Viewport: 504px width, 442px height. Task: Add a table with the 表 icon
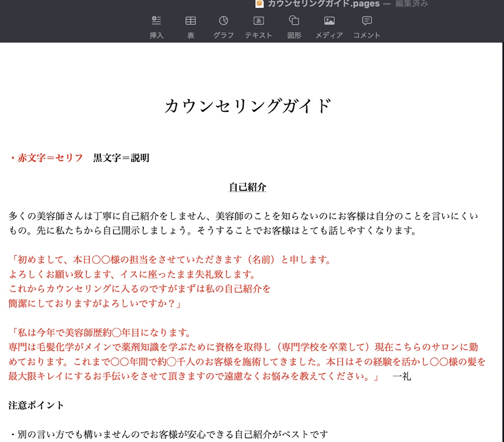click(191, 27)
